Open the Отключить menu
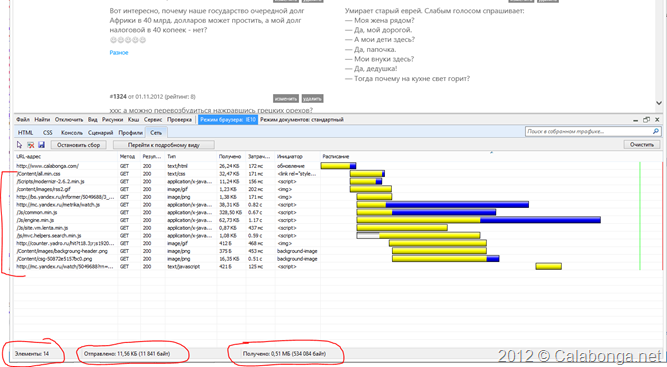The width and height of the screenshot is (667, 367). (x=69, y=120)
